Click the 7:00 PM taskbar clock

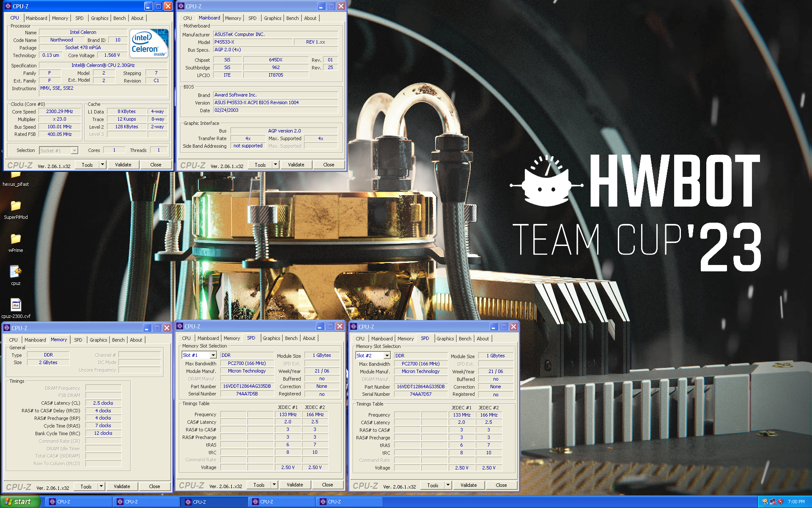click(796, 502)
